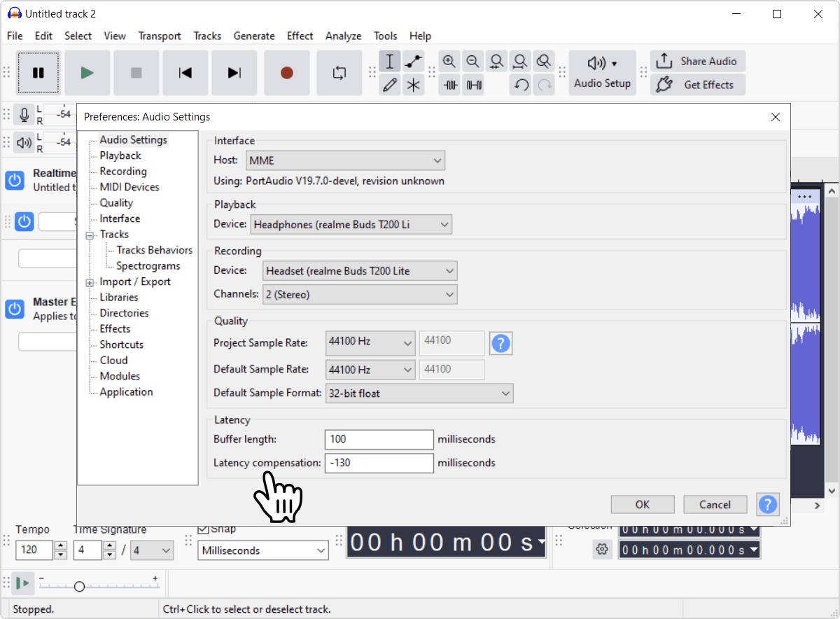This screenshot has height=619, width=840.
Task: Fit project to width zoom icon
Action: pyautogui.click(x=520, y=62)
